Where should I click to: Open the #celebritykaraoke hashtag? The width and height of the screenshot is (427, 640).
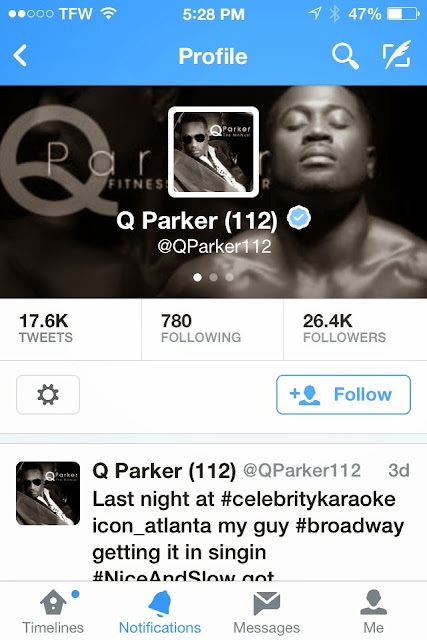308,499
